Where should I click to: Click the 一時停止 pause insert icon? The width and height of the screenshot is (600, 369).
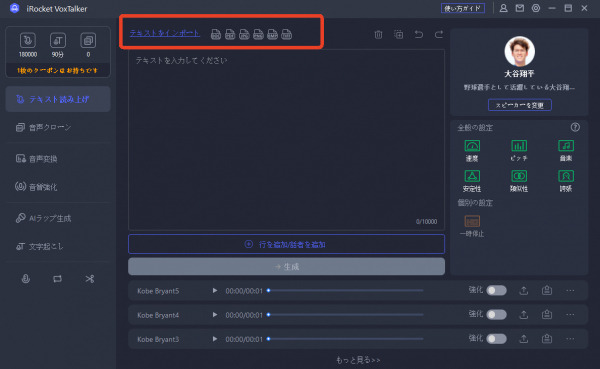[472, 221]
